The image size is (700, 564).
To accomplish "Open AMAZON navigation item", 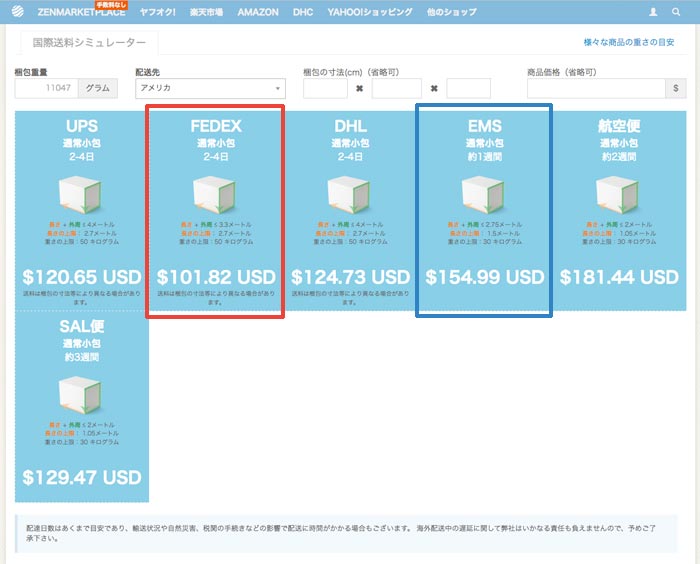I will click(x=258, y=13).
